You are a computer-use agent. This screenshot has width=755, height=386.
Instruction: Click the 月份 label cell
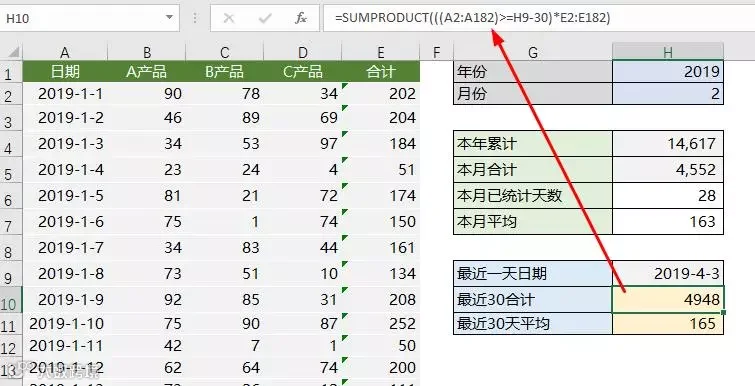tap(533, 93)
